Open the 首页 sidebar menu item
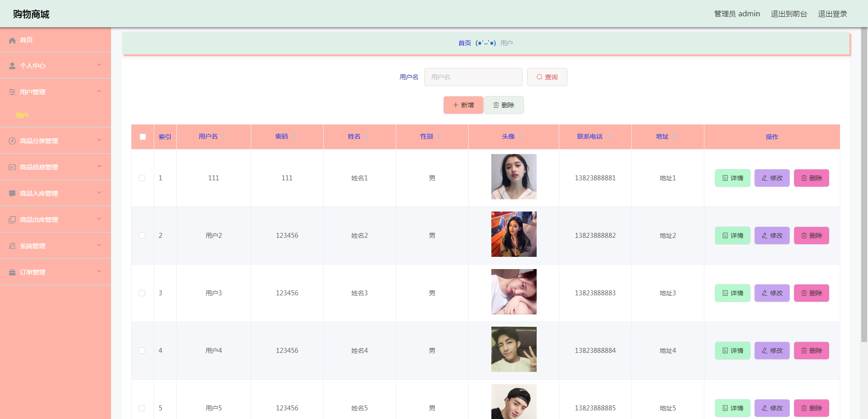This screenshot has width=868, height=419. (x=55, y=40)
